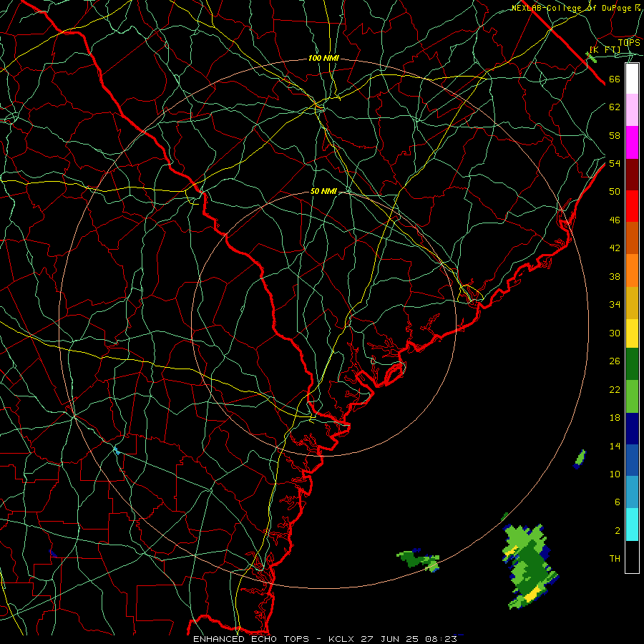The image size is (644, 644).
Task: Click the "50" legend value
Action: 615,192
